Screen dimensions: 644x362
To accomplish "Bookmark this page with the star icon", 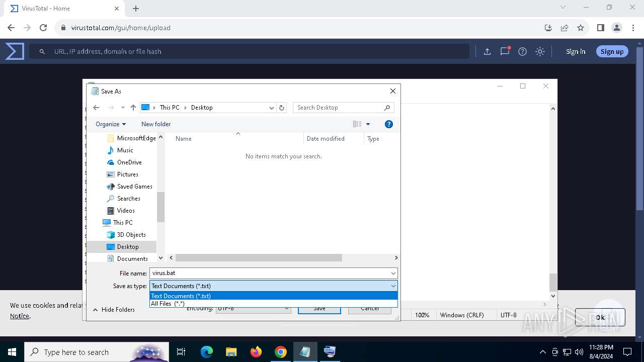I will tap(581, 28).
